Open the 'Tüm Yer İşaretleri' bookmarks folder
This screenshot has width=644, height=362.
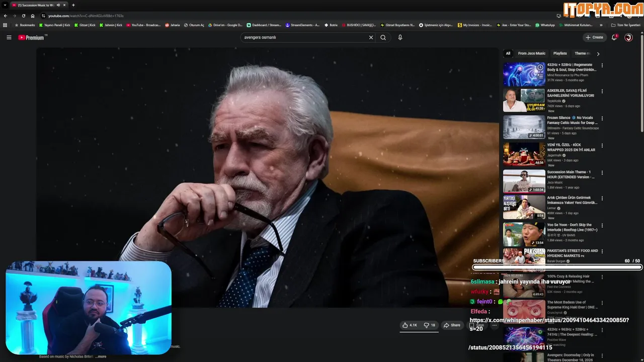[x=625, y=25]
